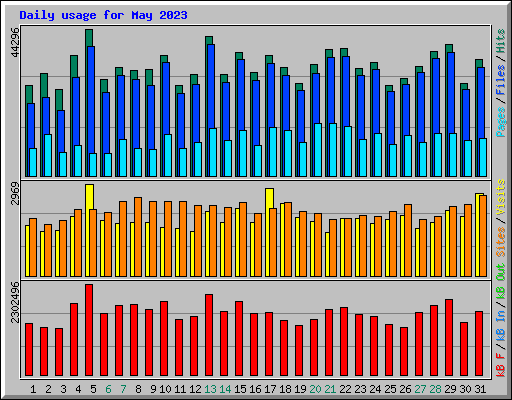Screen dimensions: 512x400
Task: Click day label 4 on the x-axis
Action: 78,389
